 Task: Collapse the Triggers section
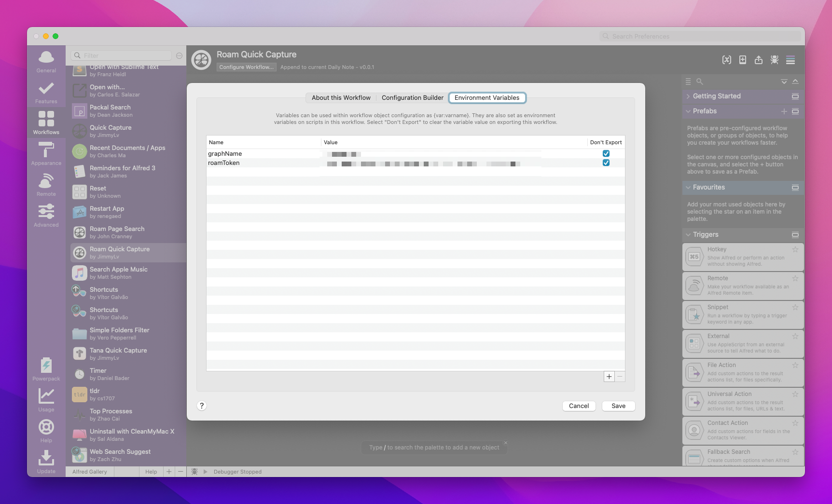688,234
